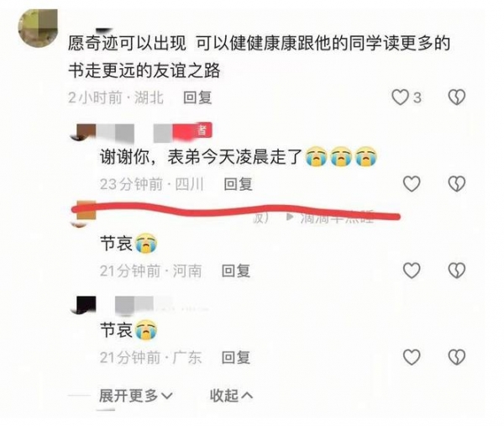Reply to the Guangdong 节哀 comment
Viewport: 504px width, 426px height.
click(x=236, y=357)
